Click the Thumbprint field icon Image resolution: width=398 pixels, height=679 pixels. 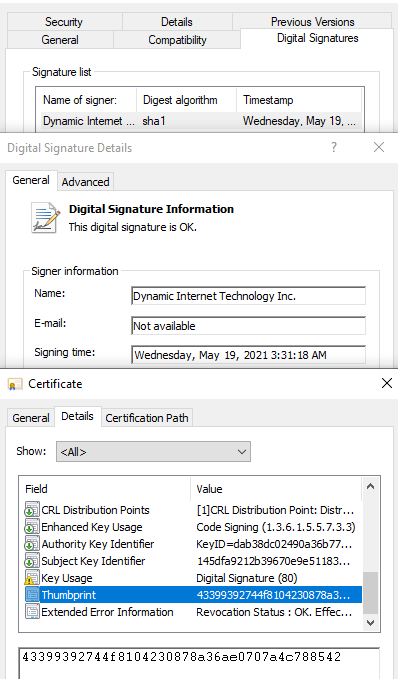32,595
